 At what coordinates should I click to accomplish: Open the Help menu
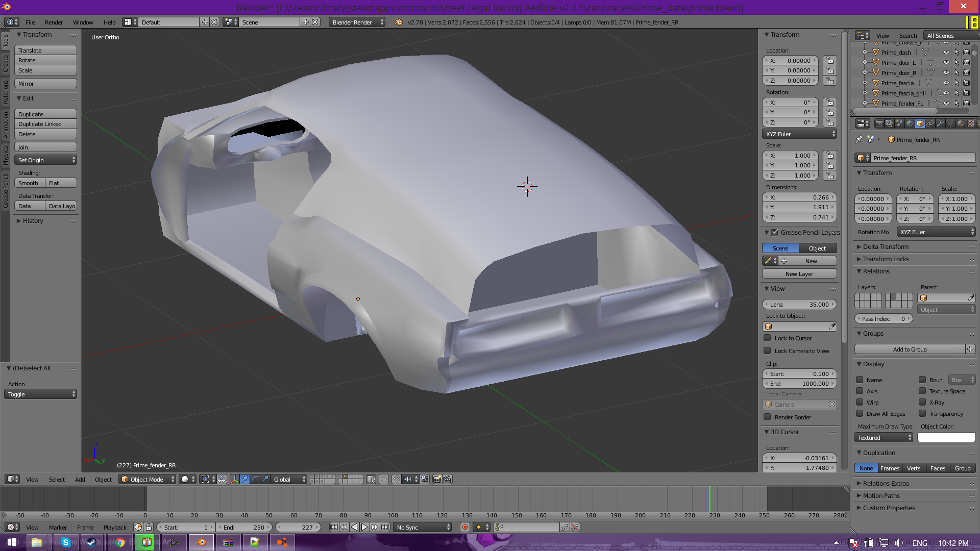coord(109,22)
